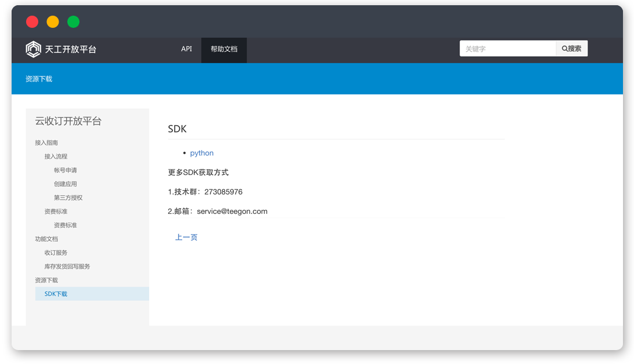Click the 资源下载 breadcrumb in blue bar
Screen dimensions: 634x364
point(39,79)
